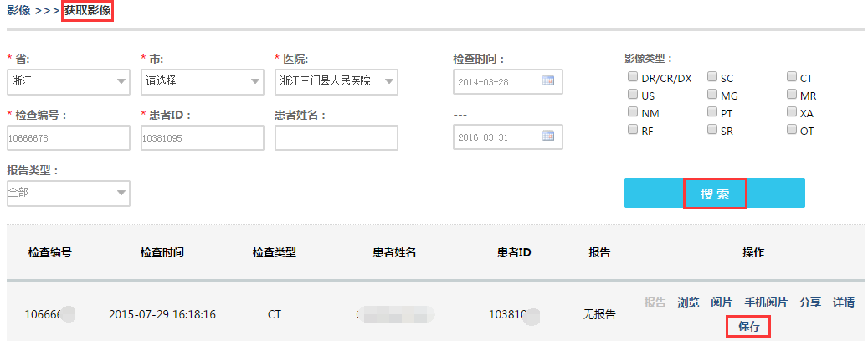Go to the 影像 breadcrumb link
868x341 pixels.
point(18,10)
